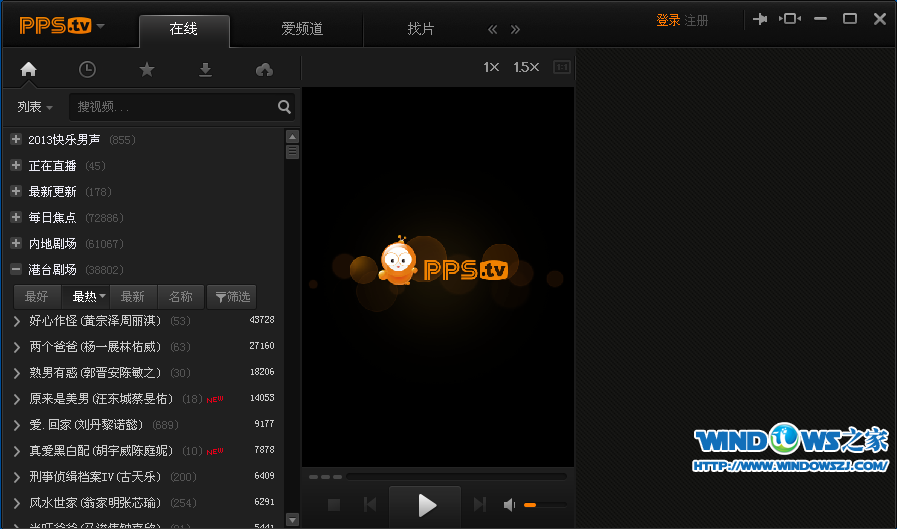This screenshot has height=529, width=897.
Task: Open the home icon in sidebar
Action: coord(28,69)
